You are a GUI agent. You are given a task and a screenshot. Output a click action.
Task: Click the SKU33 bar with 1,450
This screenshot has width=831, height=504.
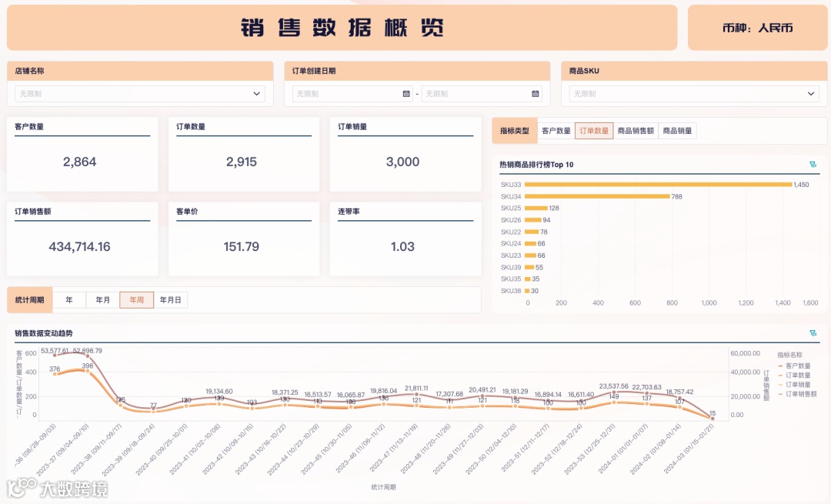658,185
